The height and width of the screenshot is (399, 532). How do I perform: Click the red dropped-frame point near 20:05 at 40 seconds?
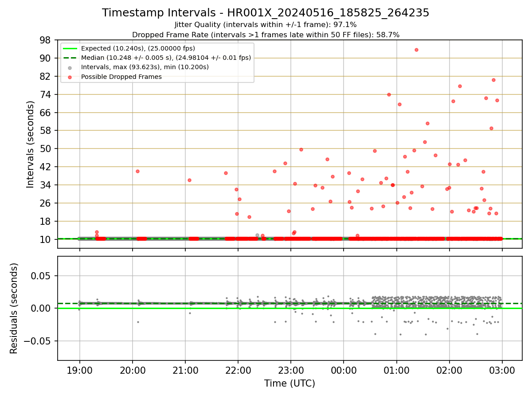[137, 171]
